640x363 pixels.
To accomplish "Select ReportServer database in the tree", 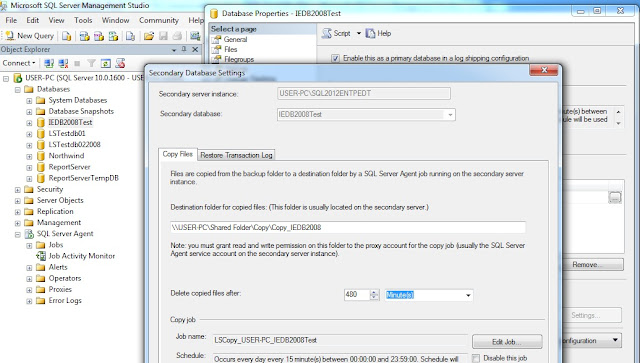I will (x=69, y=167).
